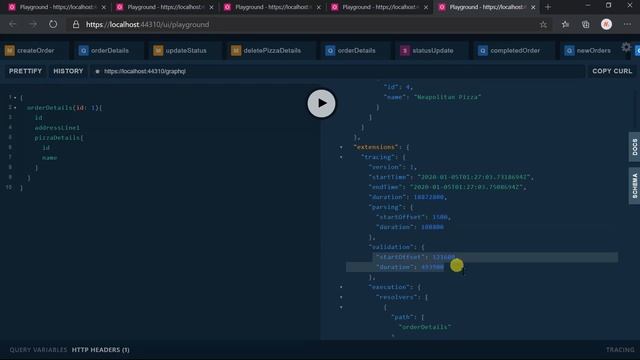
Task: Click the browser back arrow
Action: (13, 24)
